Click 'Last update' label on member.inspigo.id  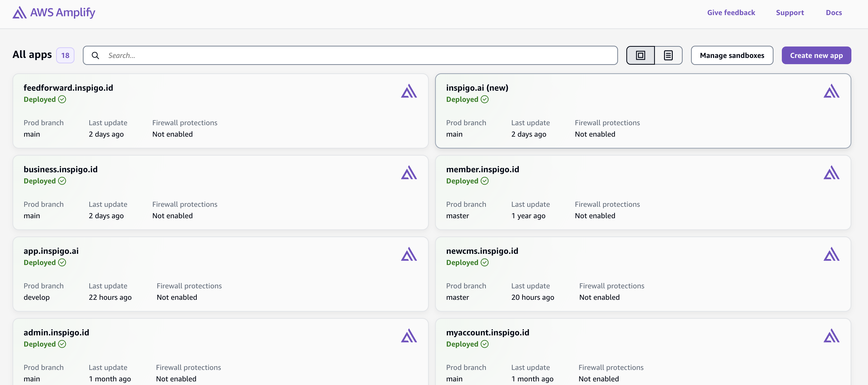530,204
